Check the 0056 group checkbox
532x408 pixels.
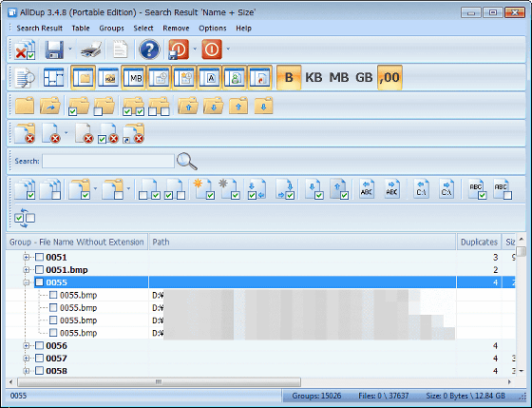click(39, 345)
